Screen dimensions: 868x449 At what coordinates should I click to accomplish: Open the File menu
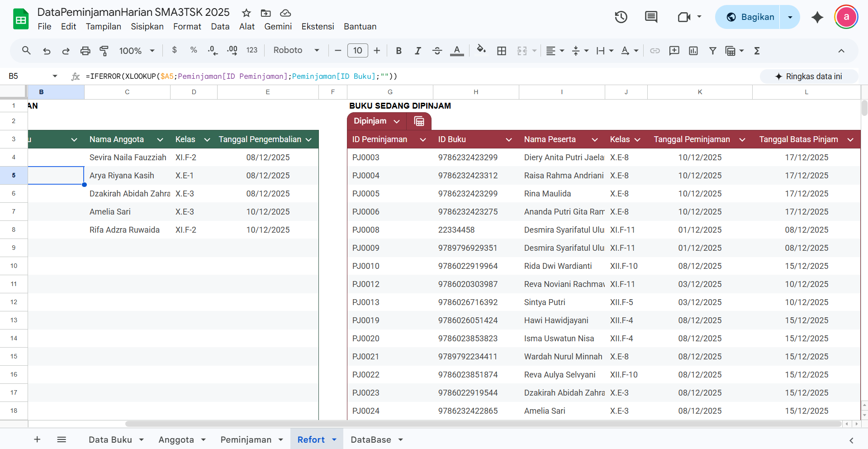tap(44, 27)
